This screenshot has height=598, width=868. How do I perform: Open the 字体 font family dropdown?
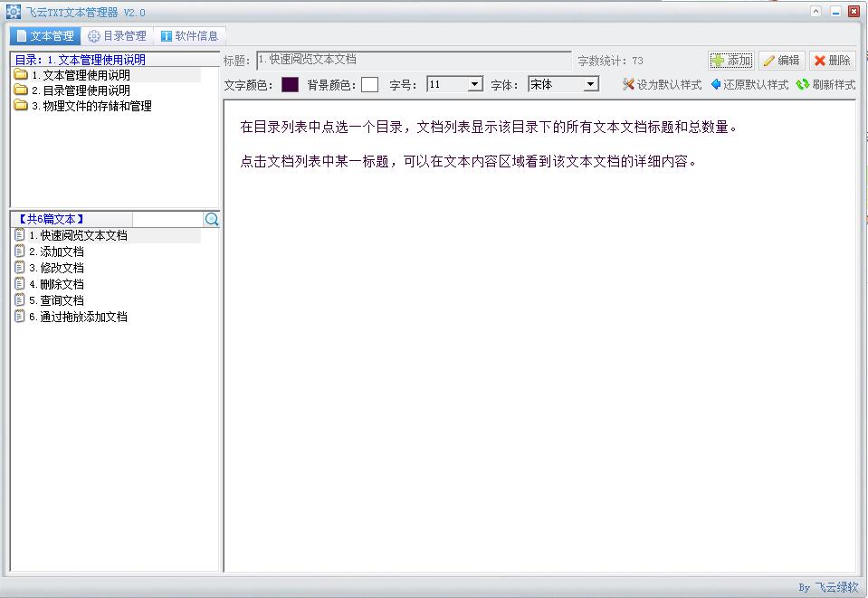pos(590,84)
